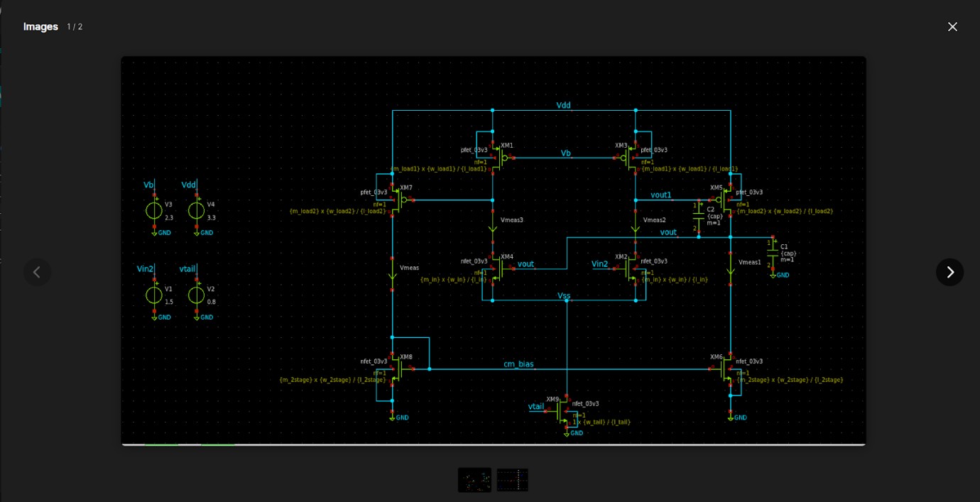Click the C1 capacitor symbol
The width and height of the screenshot is (980, 502).
[x=773, y=253]
